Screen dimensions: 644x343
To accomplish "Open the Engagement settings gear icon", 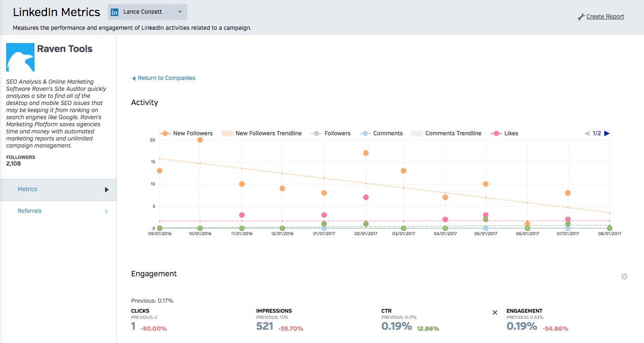I will [624, 276].
